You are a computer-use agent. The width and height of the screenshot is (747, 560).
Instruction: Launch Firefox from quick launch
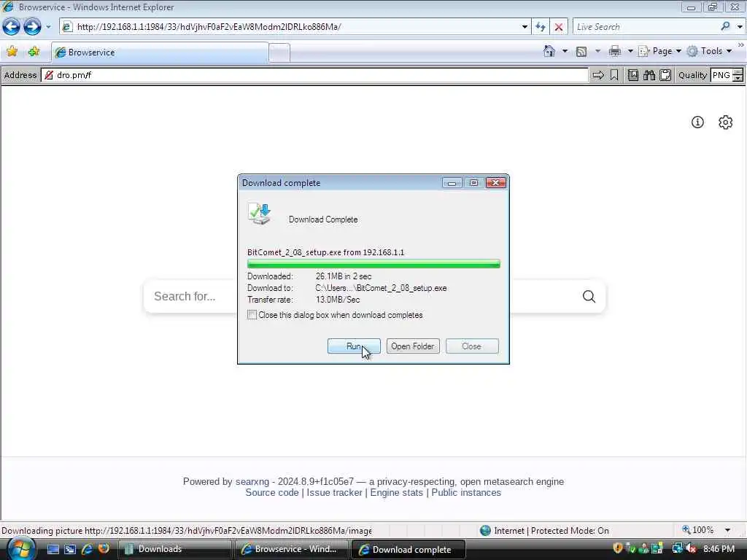(x=104, y=549)
